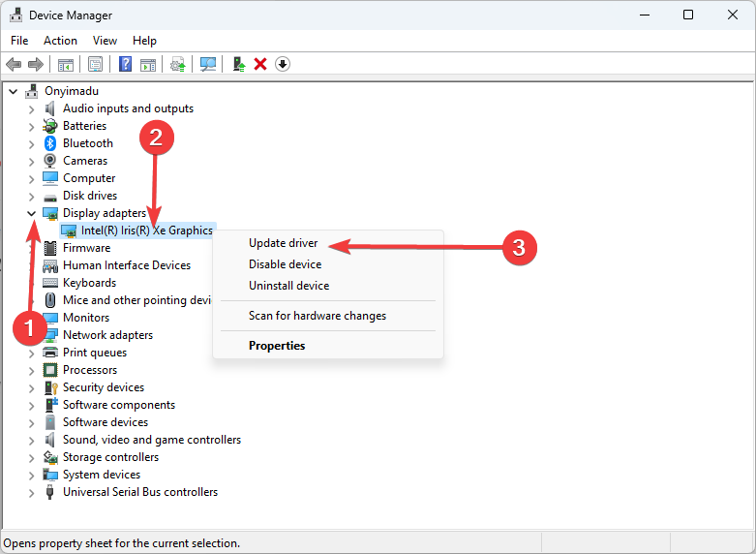Click the blue Bluetooth category icon

click(50, 143)
